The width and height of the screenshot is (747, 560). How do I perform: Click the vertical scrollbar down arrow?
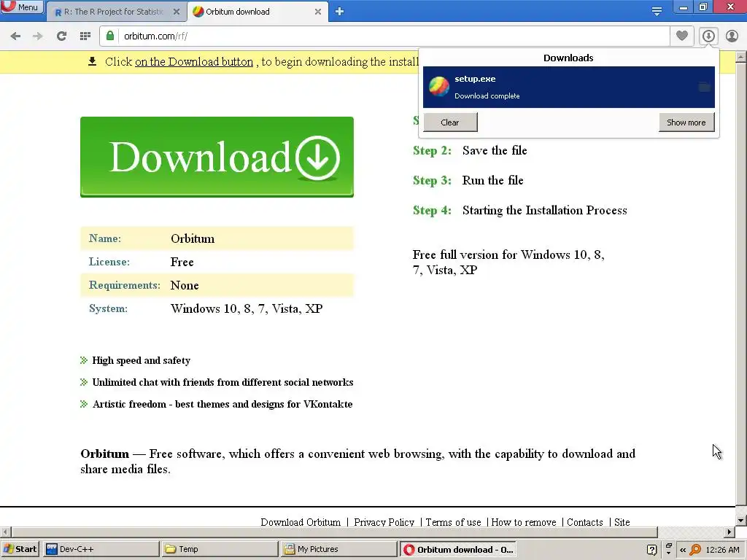tap(741, 521)
